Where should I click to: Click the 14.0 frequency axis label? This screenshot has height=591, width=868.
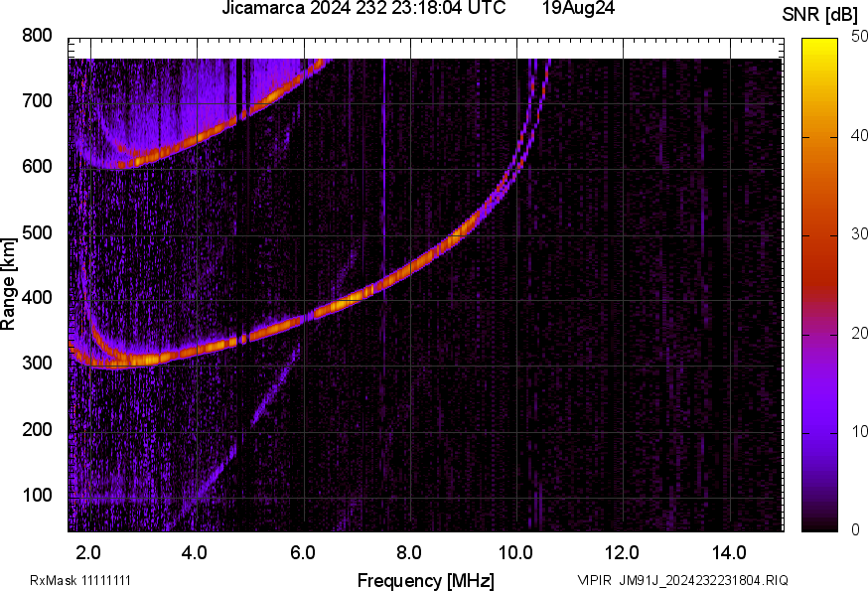point(729,552)
